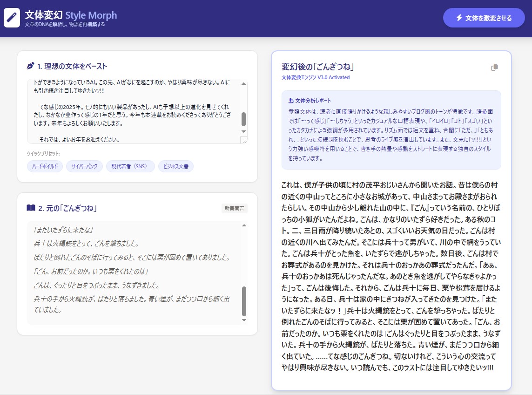Copy the transformed text with the copy icon

(494, 68)
